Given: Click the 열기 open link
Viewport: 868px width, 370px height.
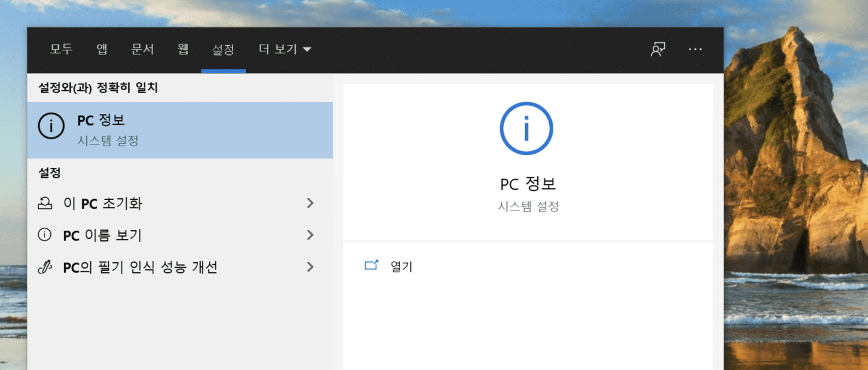Looking at the screenshot, I should (x=402, y=267).
